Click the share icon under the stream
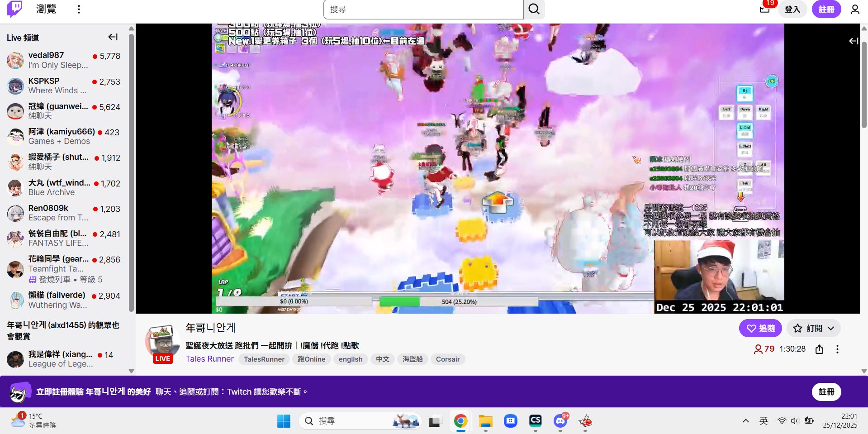 [x=819, y=349]
